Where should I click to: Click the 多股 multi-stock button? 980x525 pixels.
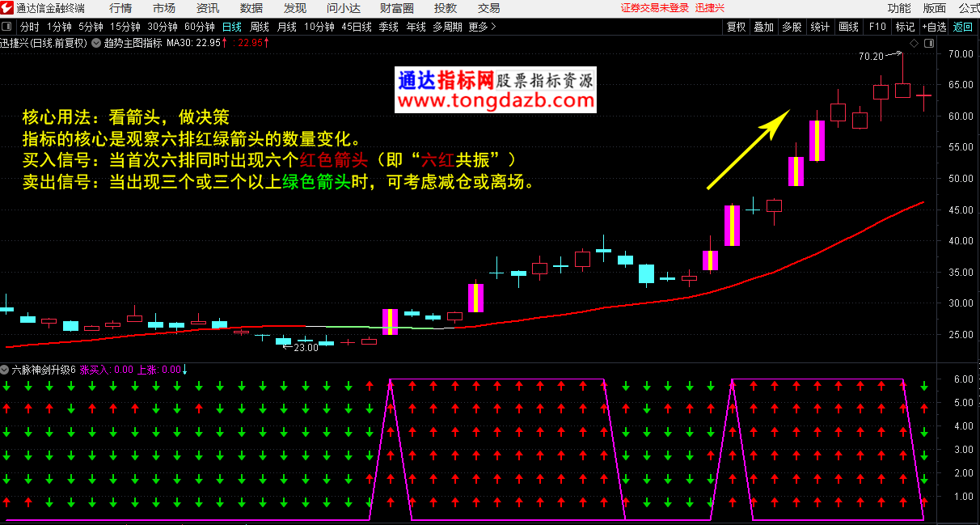click(792, 27)
